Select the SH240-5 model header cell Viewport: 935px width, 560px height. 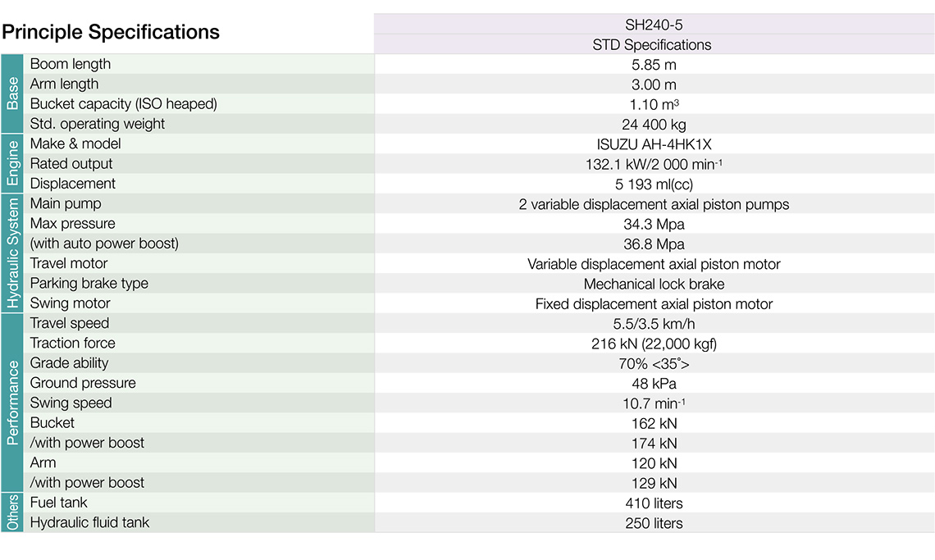[x=653, y=25]
